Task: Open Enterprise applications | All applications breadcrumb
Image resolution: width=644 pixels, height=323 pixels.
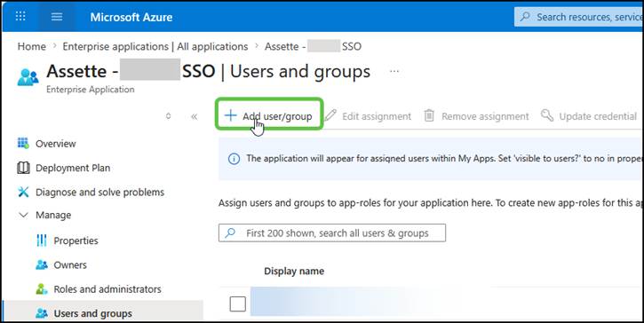Action: click(155, 46)
